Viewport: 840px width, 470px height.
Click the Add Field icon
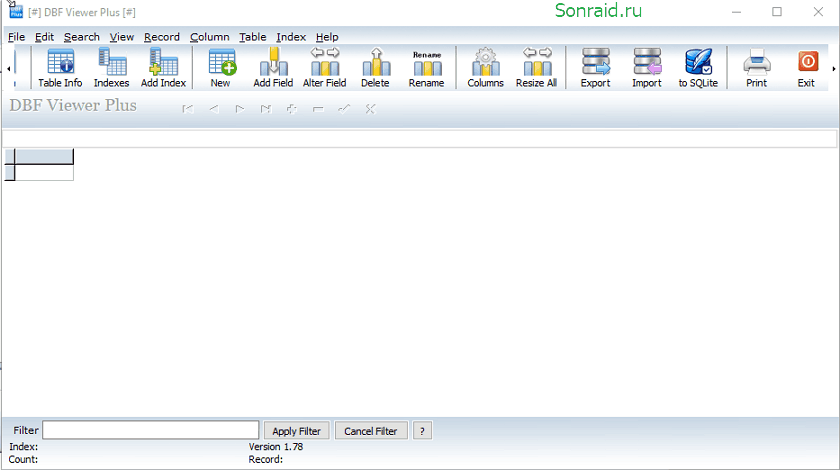coord(273,68)
